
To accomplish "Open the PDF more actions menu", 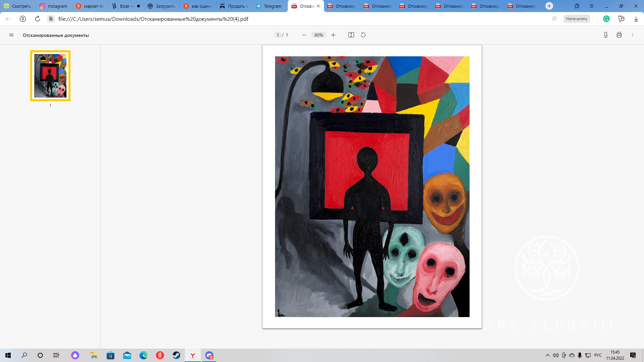I will (633, 35).
